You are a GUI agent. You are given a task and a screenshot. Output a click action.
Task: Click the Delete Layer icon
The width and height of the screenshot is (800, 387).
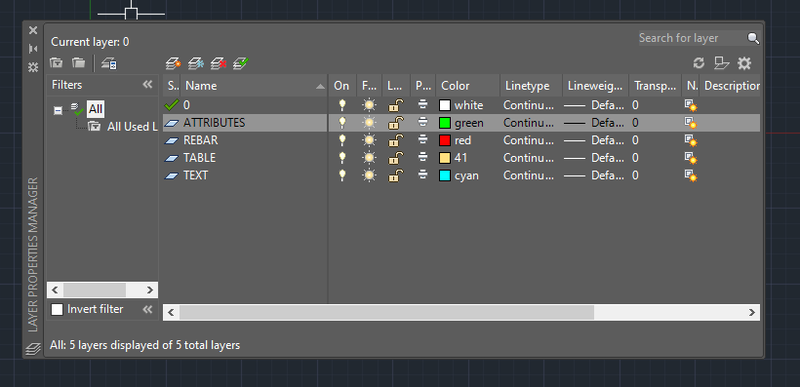(x=218, y=63)
